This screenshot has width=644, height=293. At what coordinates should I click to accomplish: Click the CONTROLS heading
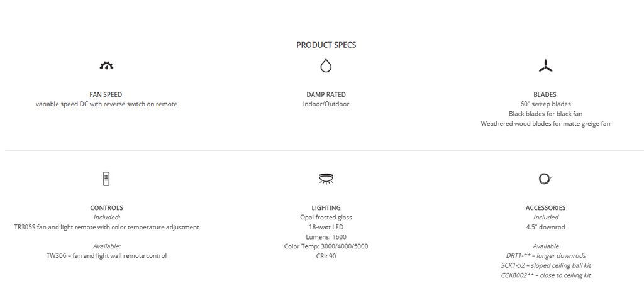pyautogui.click(x=106, y=207)
